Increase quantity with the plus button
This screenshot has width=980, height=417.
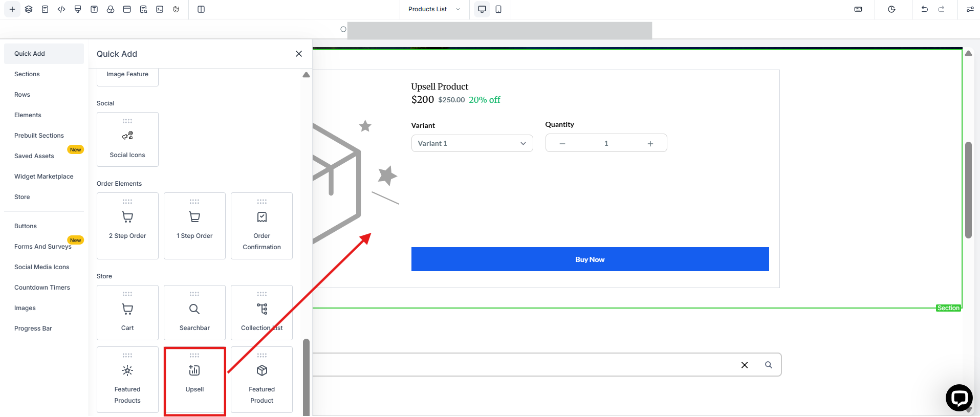650,144
